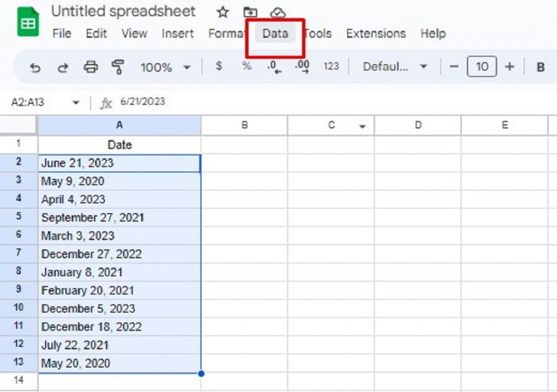Click the Date header cell
The image size is (557, 392).
pyautogui.click(x=119, y=145)
